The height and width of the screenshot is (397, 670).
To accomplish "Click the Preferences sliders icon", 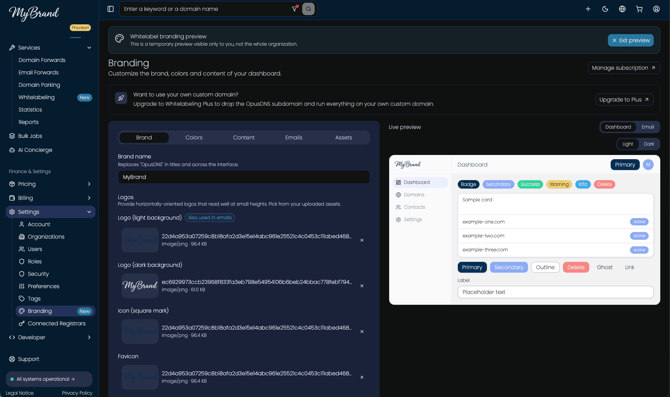I will pyautogui.click(x=22, y=286).
